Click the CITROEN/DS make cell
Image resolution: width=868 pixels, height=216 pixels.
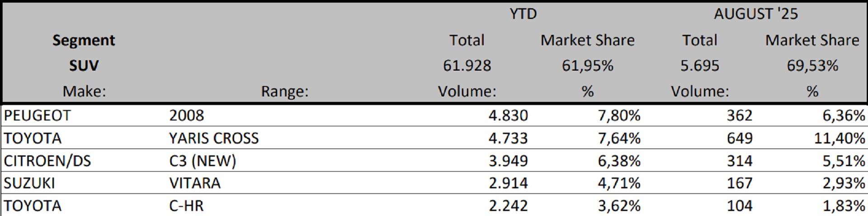(x=47, y=161)
